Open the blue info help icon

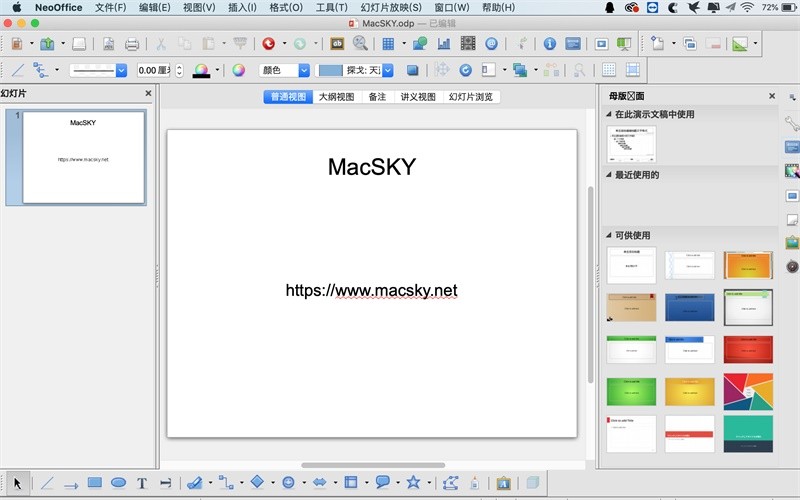point(549,44)
